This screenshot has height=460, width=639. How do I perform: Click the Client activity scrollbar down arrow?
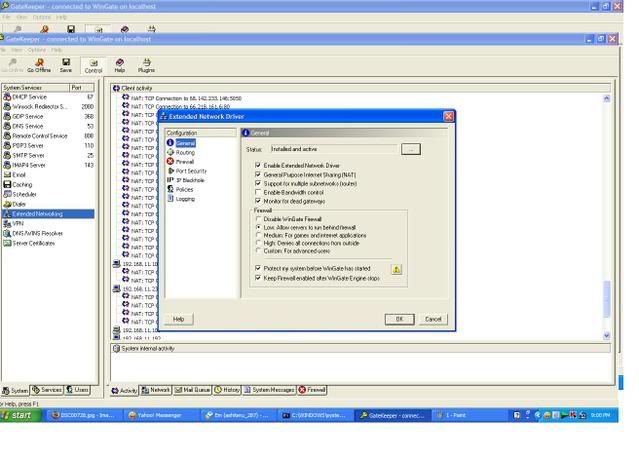pos(606,336)
